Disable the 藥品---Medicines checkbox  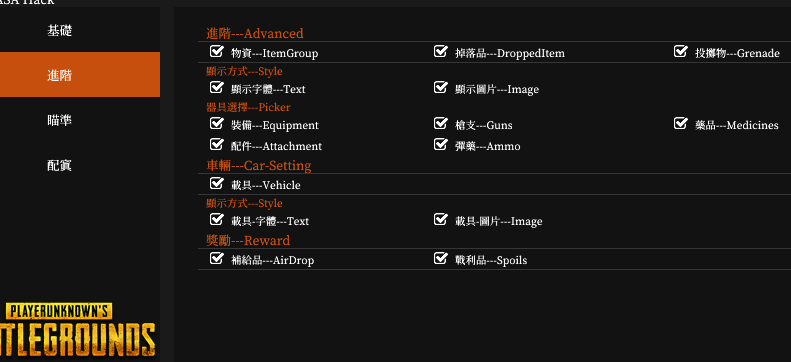681,124
